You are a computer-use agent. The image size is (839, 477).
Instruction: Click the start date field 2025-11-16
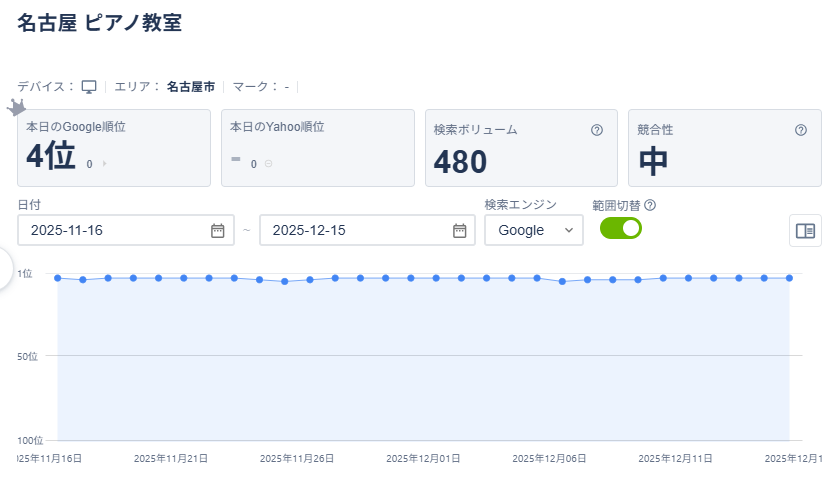point(110,230)
